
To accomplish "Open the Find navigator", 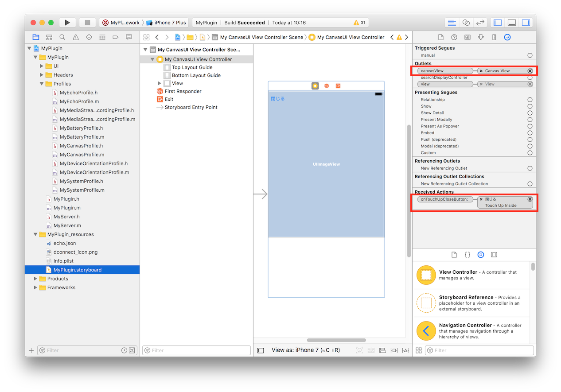I will coord(62,37).
